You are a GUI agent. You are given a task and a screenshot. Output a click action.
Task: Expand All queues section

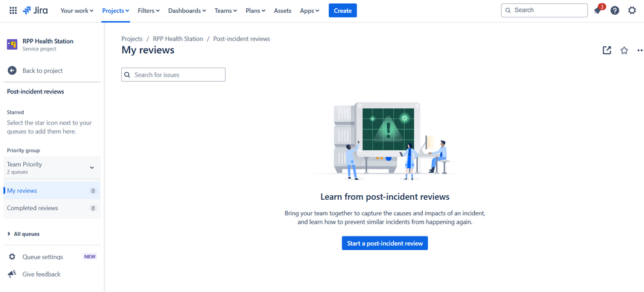tap(23, 234)
